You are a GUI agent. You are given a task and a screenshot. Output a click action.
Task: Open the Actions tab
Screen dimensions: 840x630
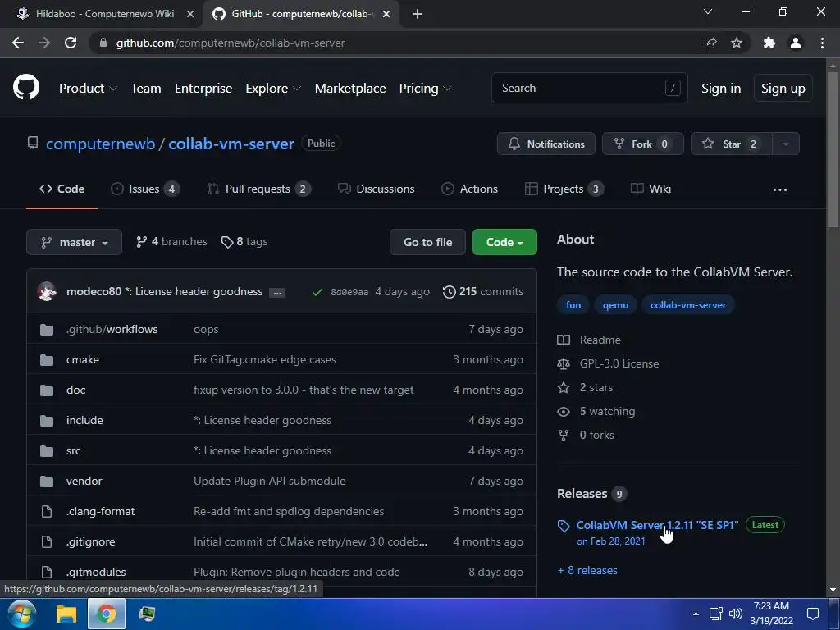coord(469,189)
